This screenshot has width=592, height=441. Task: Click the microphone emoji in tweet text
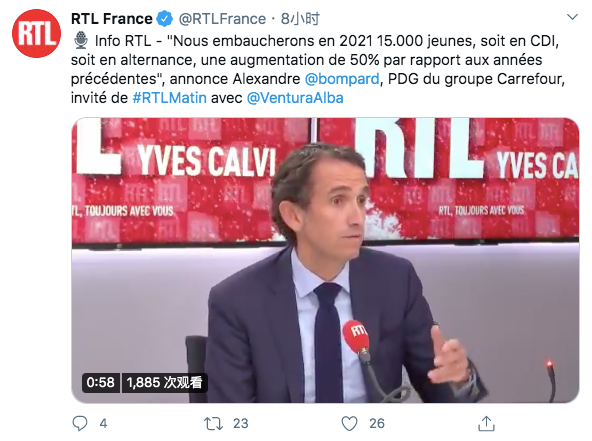click(81, 40)
